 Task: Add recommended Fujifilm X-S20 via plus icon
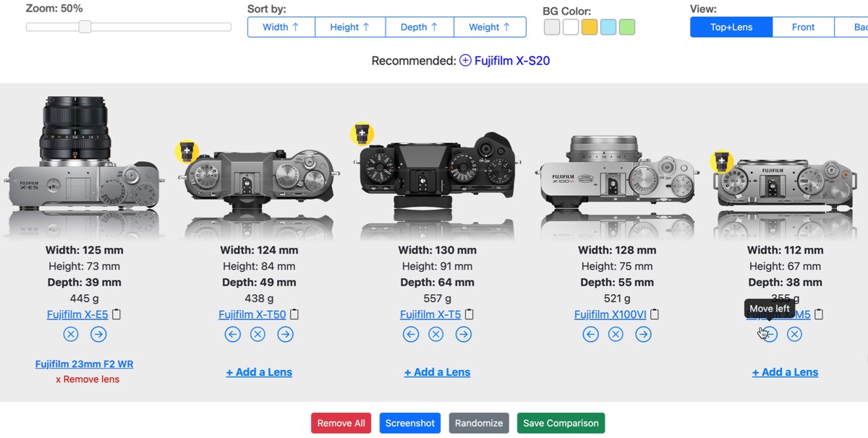point(465,61)
